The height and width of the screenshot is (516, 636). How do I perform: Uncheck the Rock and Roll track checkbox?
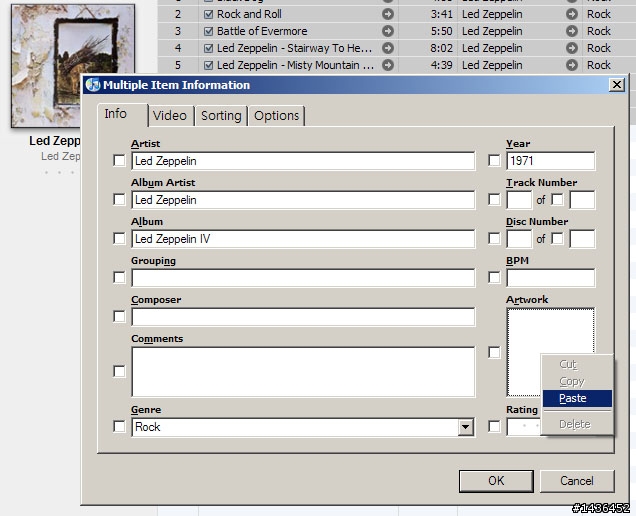coord(208,15)
